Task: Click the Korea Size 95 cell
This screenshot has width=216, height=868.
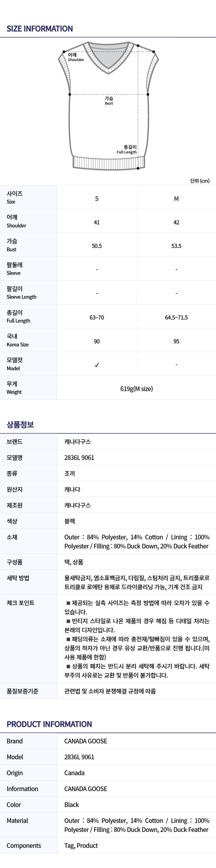Action: [x=176, y=341]
